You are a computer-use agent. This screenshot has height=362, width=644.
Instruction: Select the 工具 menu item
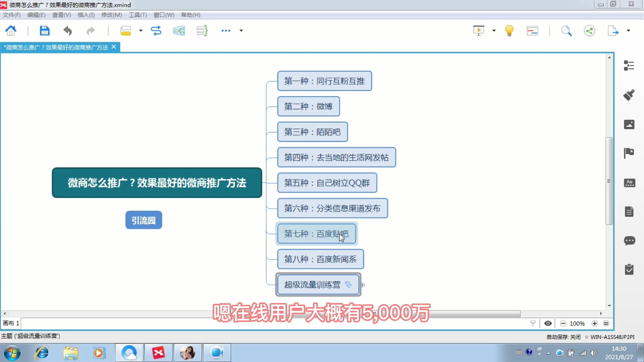[x=138, y=15]
